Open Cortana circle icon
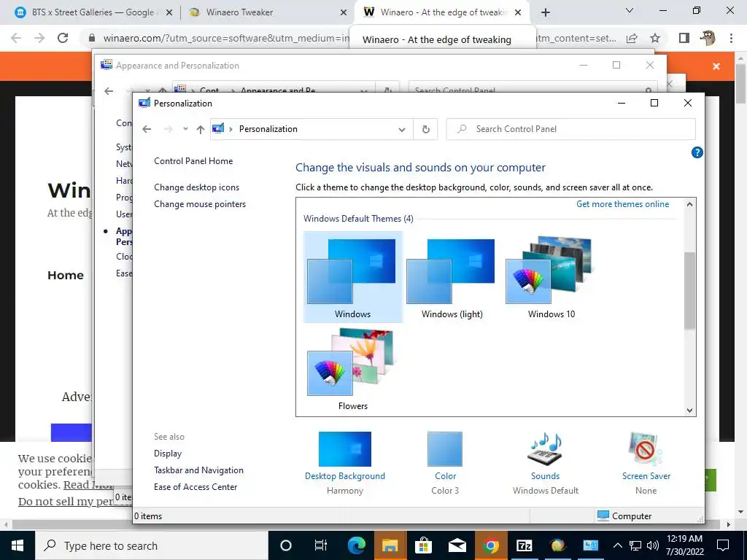 pos(286,545)
